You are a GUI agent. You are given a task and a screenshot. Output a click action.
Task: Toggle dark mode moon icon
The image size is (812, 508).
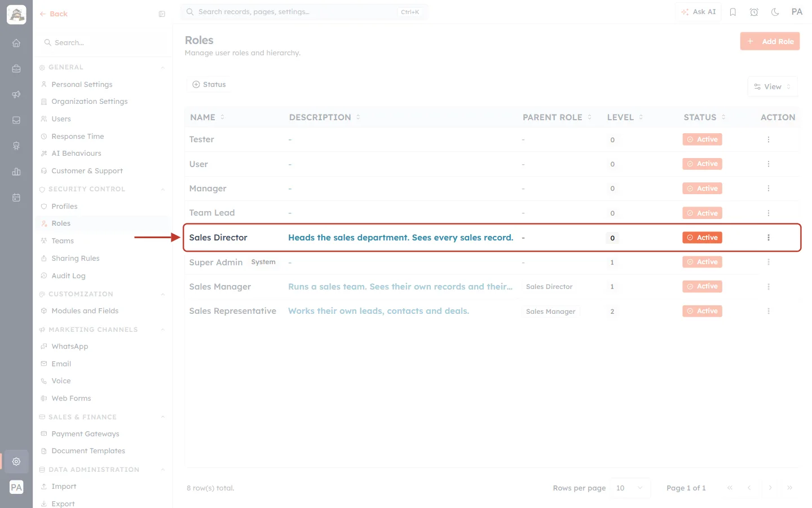(775, 12)
